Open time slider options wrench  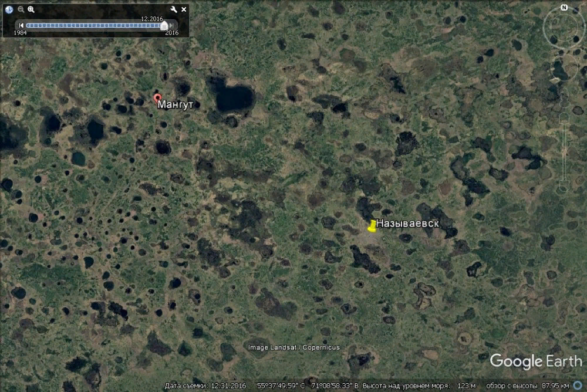174,9
